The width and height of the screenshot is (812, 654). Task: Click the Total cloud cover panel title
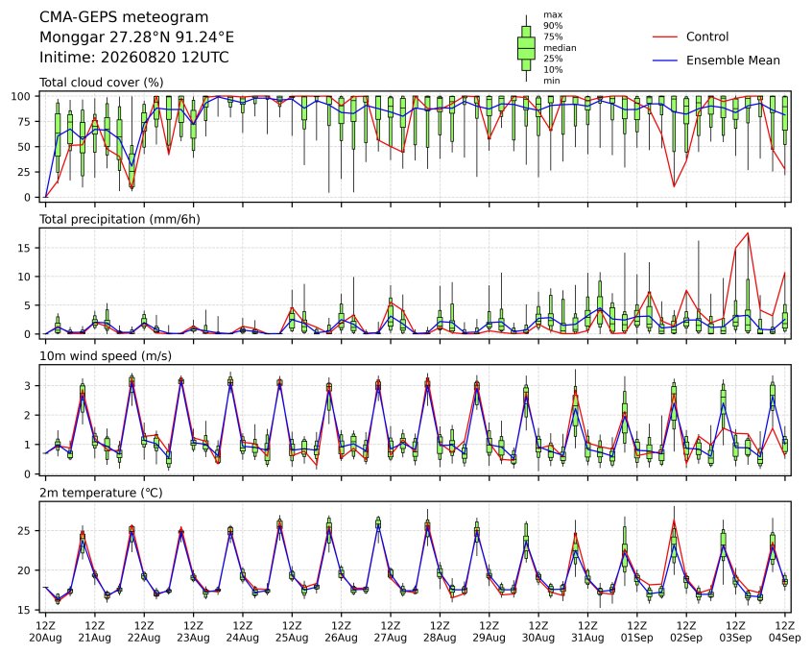[102, 83]
